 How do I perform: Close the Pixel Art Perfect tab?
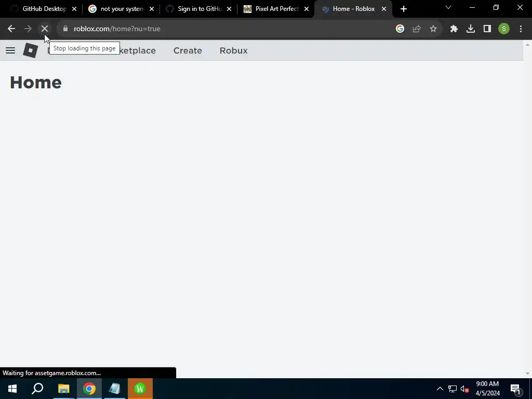click(307, 9)
